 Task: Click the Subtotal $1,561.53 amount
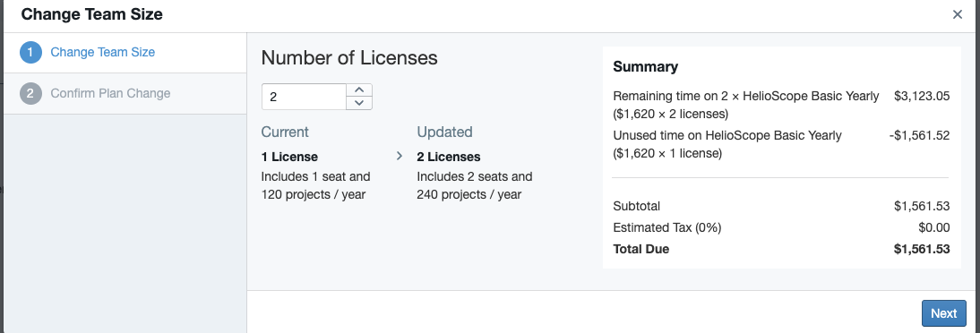click(922, 206)
